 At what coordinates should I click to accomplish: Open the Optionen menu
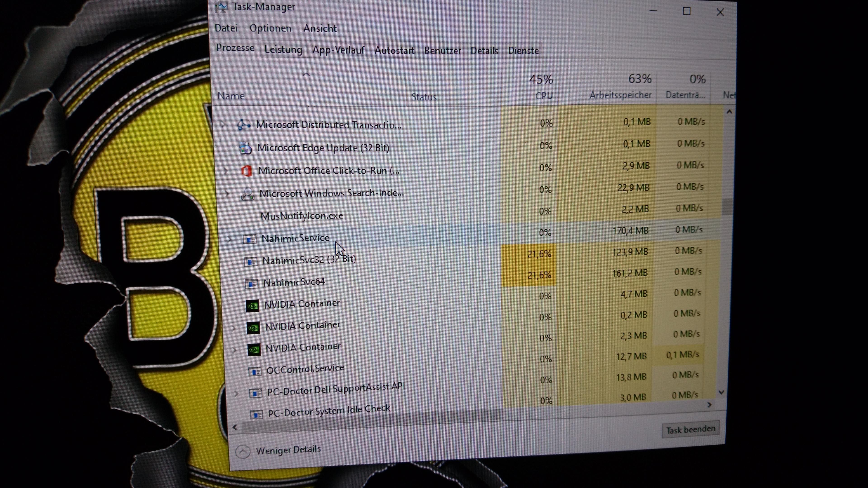270,28
